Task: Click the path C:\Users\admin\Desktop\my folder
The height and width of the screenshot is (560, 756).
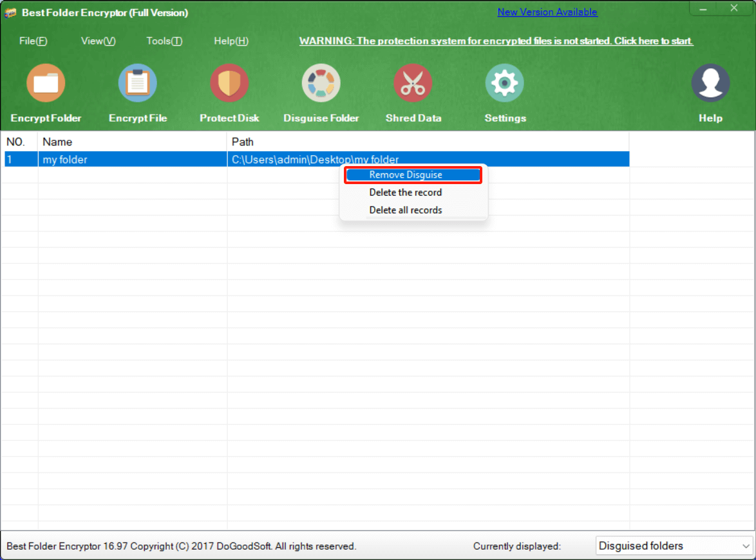Action: (316, 160)
